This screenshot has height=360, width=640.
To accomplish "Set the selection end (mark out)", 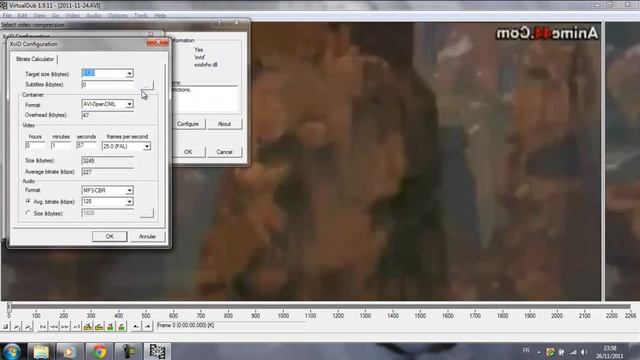I will coord(147,326).
